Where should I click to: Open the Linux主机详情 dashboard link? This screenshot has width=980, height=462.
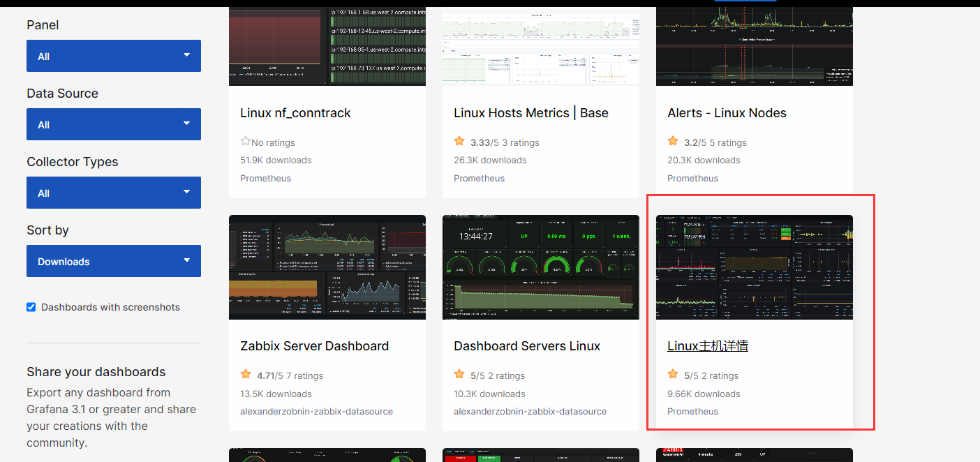[708, 346]
